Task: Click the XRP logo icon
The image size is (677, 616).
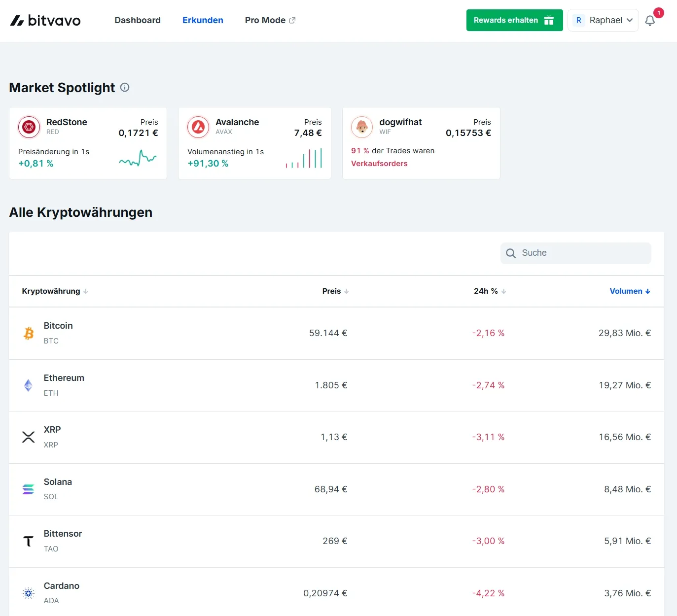Action: [29, 437]
